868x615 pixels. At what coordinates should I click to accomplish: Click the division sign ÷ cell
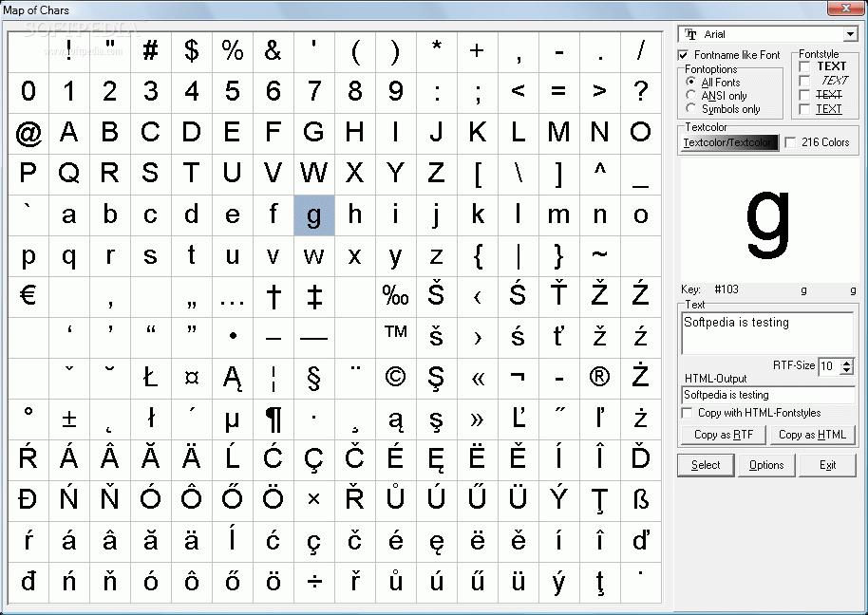(314, 583)
